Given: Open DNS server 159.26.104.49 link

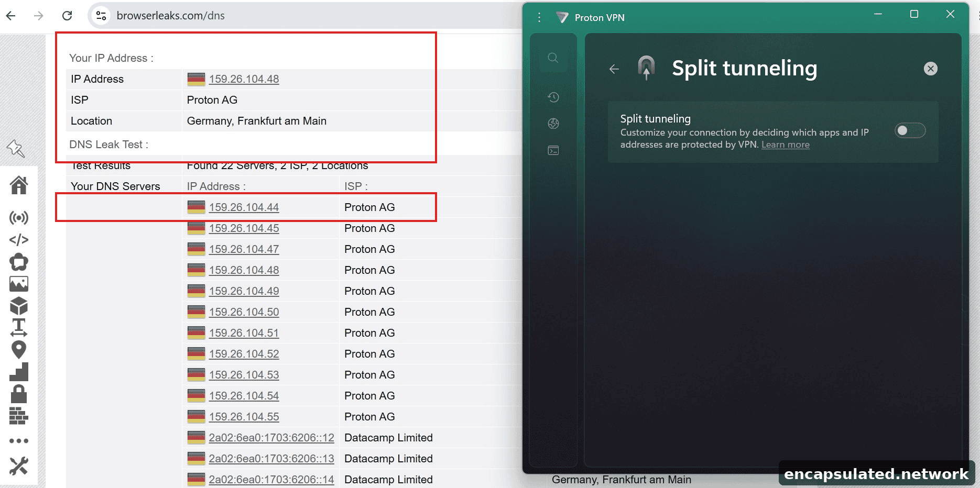Looking at the screenshot, I should (244, 291).
